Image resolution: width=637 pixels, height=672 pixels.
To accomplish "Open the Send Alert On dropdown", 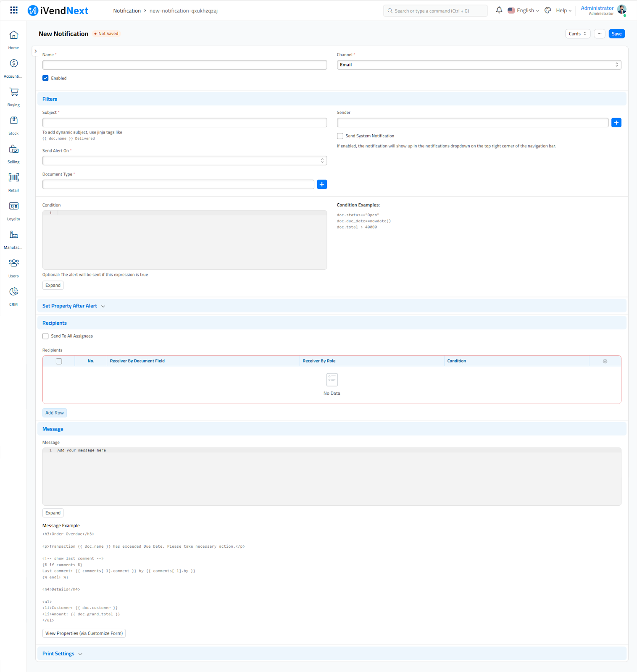I will (184, 160).
